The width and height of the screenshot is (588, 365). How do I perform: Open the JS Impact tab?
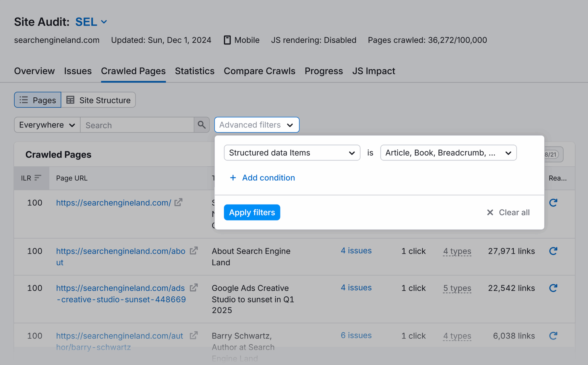pos(374,71)
